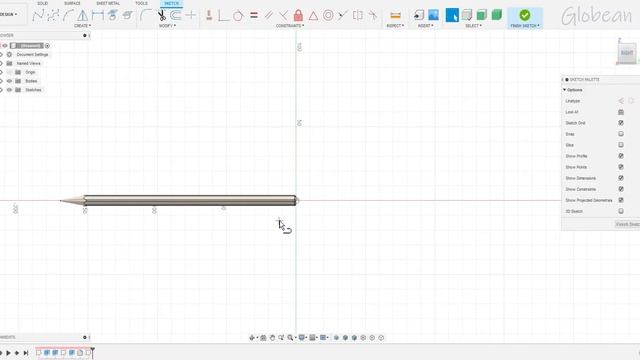Toggle the Show Profile checkbox
640x360 pixels.
click(621, 156)
